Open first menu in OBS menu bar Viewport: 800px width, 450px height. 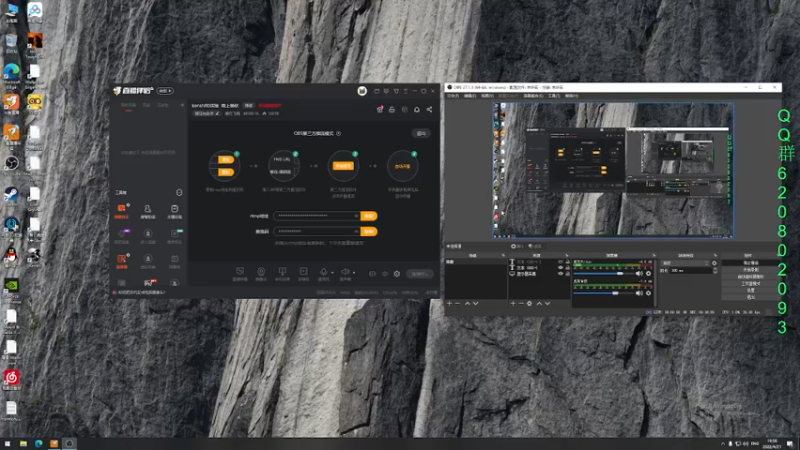(x=453, y=96)
